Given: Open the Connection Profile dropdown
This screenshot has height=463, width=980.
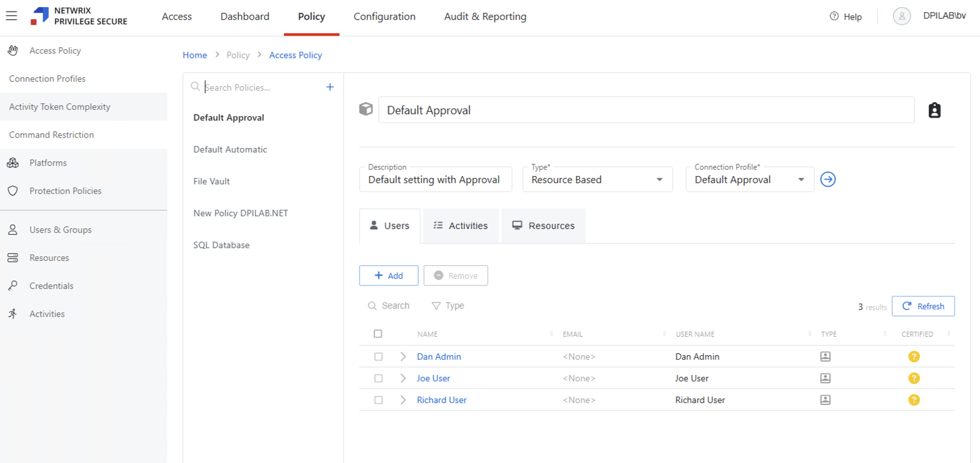Looking at the screenshot, I should (x=801, y=179).
